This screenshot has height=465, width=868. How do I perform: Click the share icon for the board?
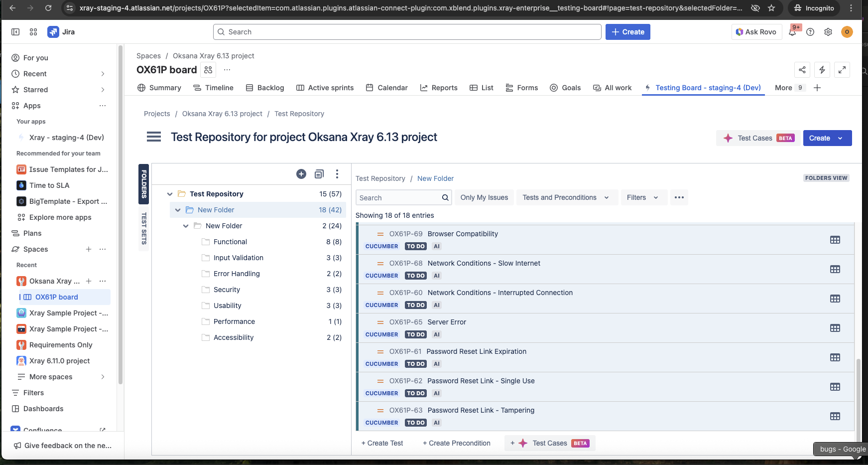[x=802, y=70]
